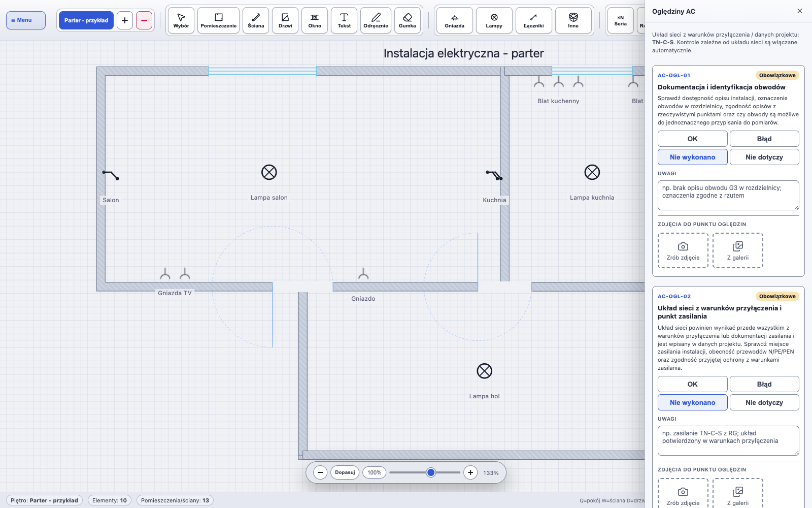
Task: Select the Gumka eraser tool
Action: pos(407,20)
